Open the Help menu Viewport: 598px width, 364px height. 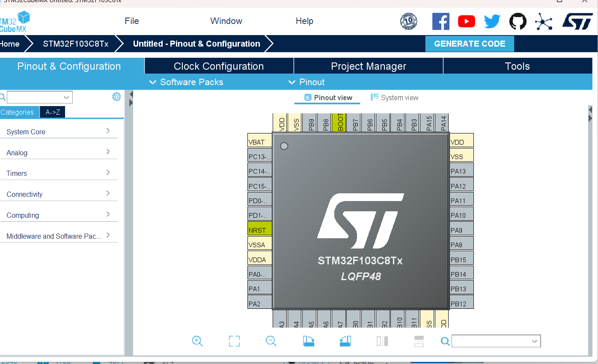point(304,21)
